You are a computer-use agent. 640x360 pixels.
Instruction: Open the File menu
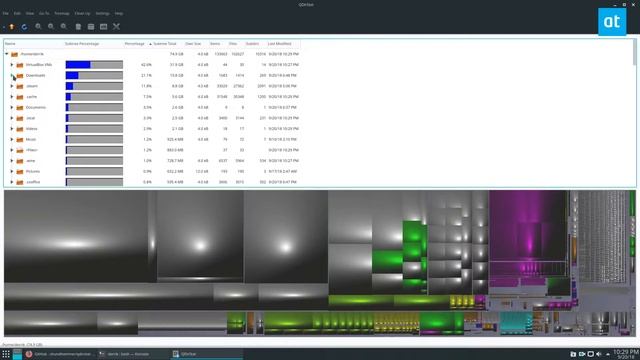tap(6, 13)
